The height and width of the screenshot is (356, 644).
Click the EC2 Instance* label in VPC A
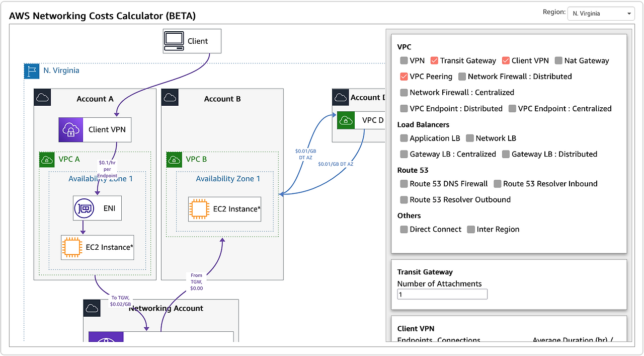coord(110,247)
